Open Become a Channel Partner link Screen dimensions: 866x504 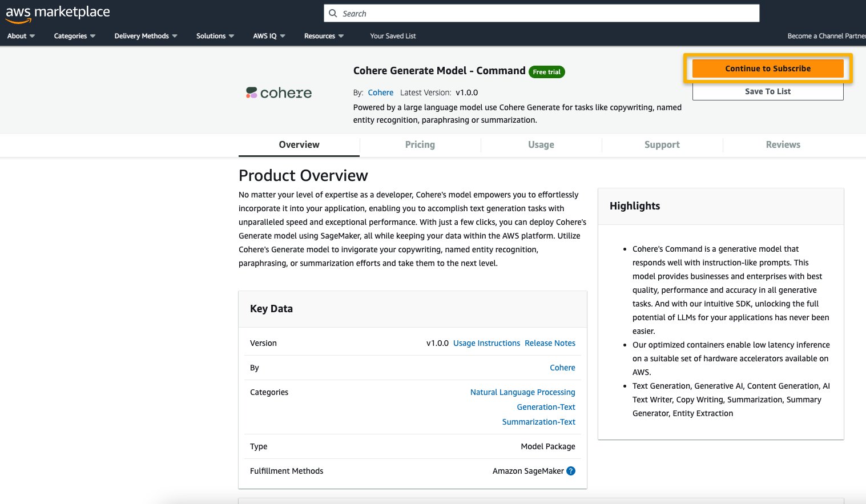click(x=827, y=36)
